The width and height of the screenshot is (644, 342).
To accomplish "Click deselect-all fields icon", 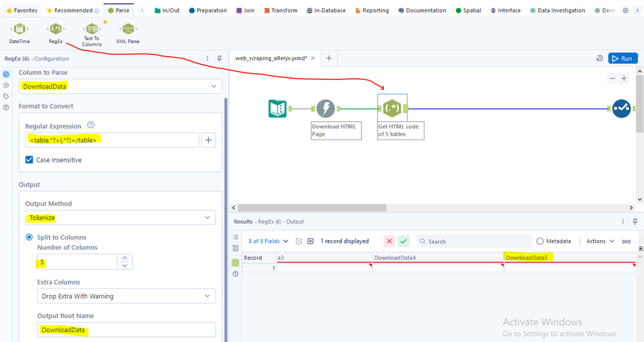I will pyautogui.click(x=310, y=241).
